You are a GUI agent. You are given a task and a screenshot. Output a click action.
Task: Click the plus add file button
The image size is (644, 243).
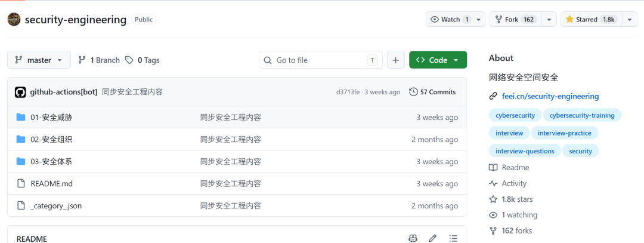pos(395,60)
